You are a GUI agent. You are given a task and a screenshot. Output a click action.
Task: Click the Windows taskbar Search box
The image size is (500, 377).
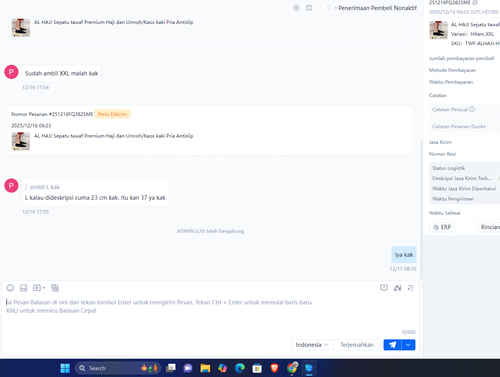118,368
